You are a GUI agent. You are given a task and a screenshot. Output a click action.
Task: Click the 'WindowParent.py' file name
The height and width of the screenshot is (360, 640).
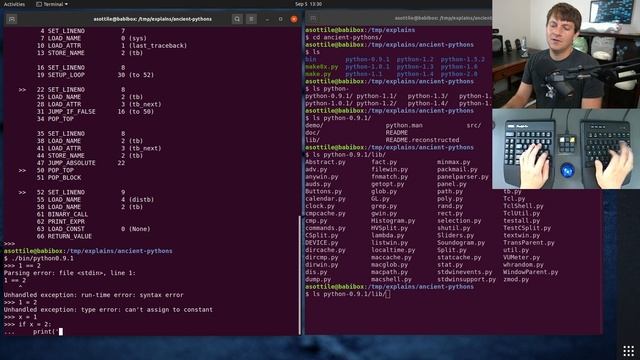tap(530, 272)
